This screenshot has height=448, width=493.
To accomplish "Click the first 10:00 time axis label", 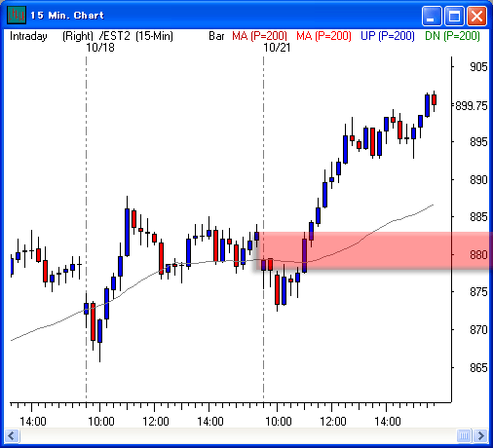I will point(101,422).
